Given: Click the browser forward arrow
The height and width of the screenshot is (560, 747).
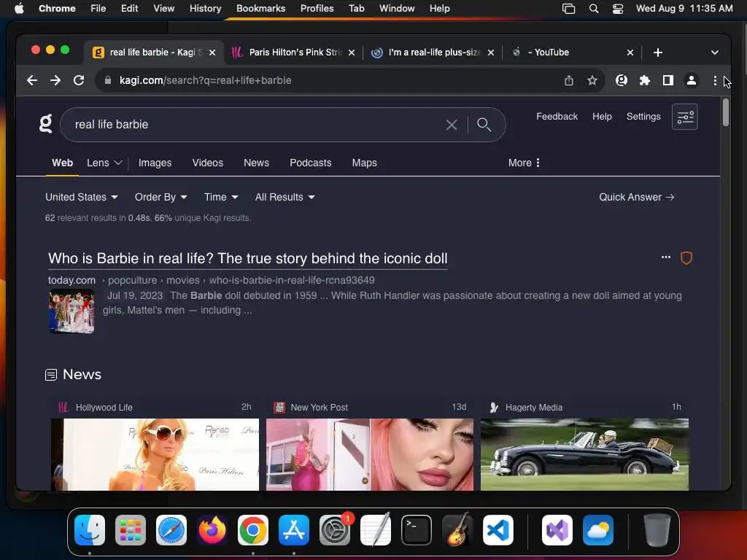Looking at the screenshot, I should pos(55,80).
